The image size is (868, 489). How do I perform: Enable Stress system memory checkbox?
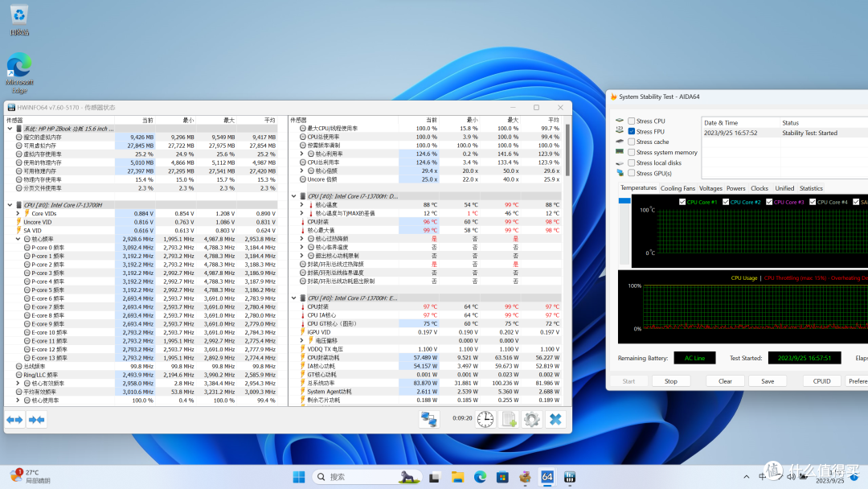click(631, 152)
